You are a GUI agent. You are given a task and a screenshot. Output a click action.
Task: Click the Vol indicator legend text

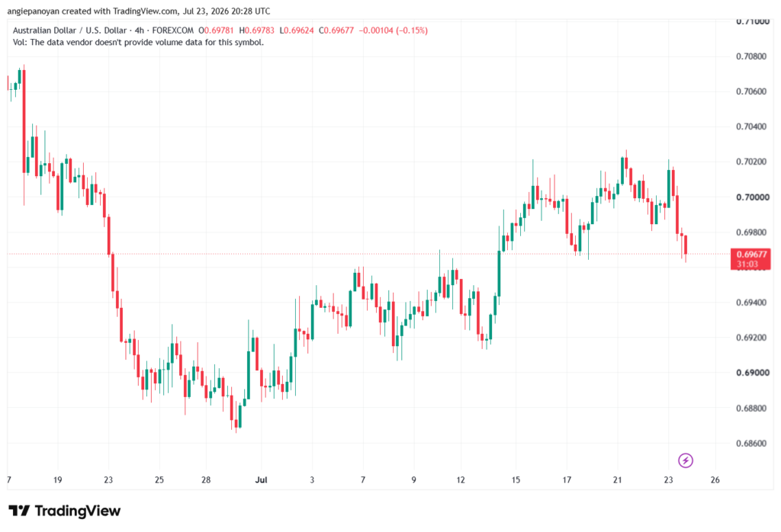(x=138, y=43)
